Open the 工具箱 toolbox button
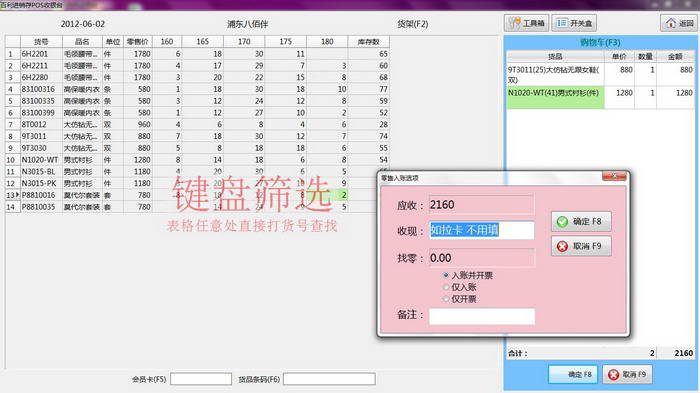This screenshot has height=393, width=700. click(527, 23)
